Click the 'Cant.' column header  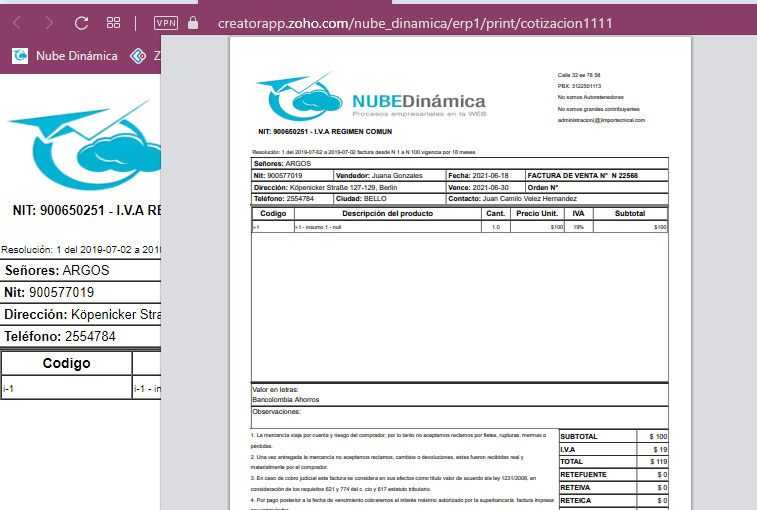496,213
